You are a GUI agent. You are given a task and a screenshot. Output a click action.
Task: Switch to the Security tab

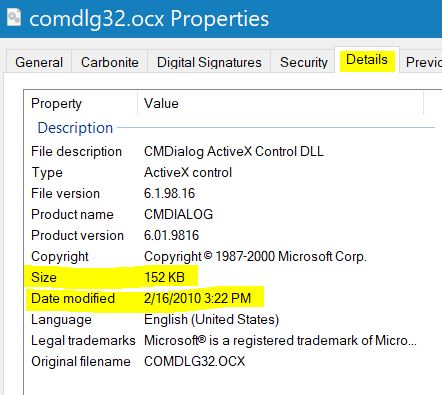304,62
